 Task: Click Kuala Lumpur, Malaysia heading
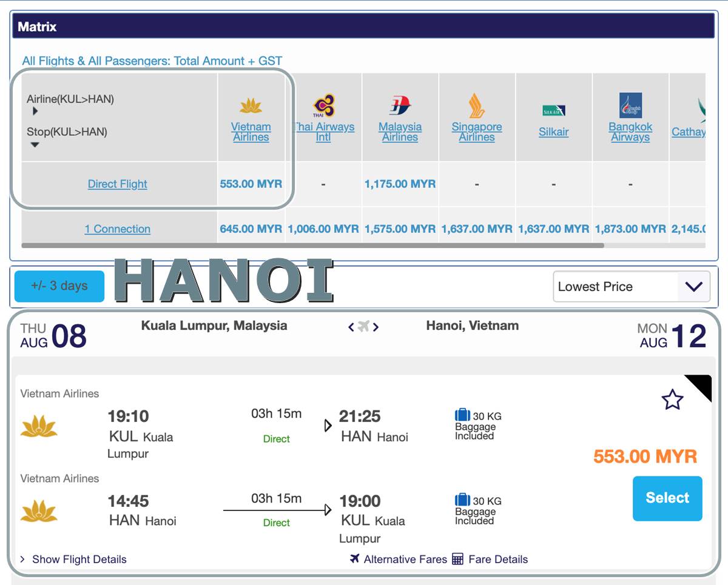214,326
